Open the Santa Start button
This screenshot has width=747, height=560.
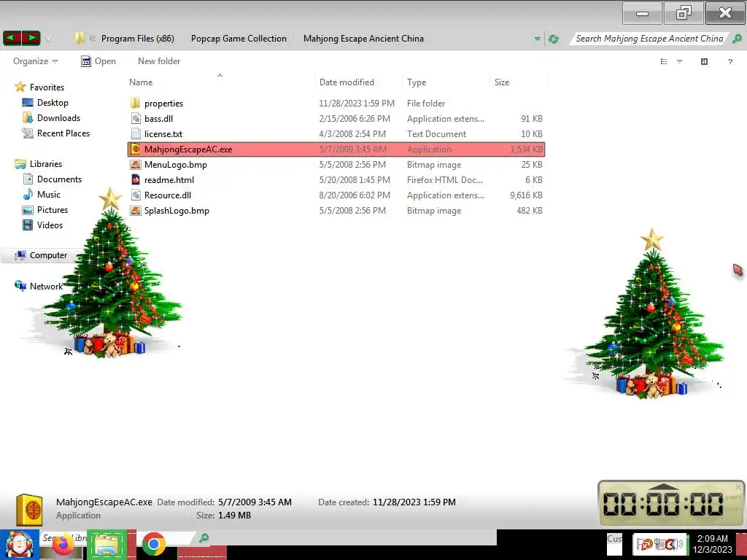tap(19, 545)
